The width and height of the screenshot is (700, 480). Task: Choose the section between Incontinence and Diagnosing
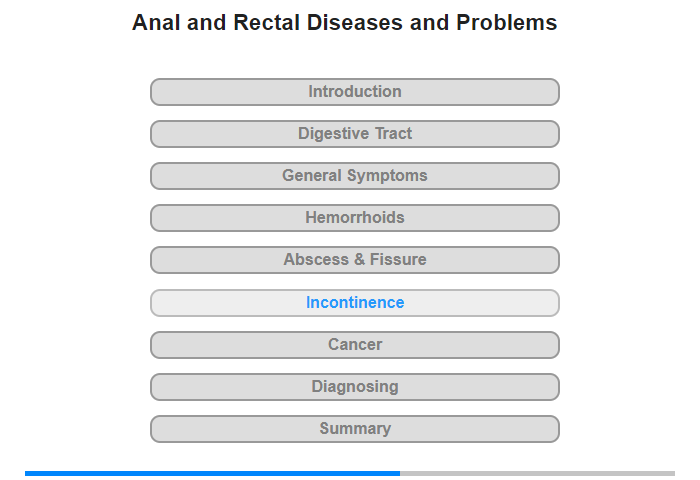click(354, 345)
